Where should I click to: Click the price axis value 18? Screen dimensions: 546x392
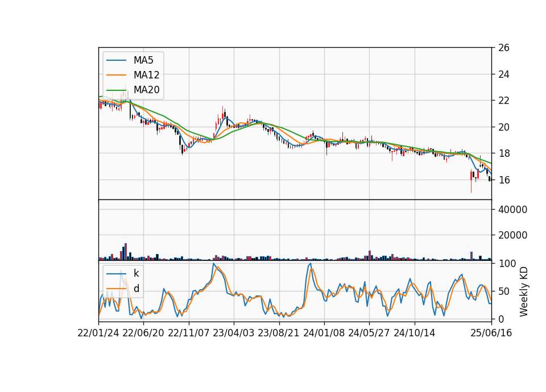503,153
